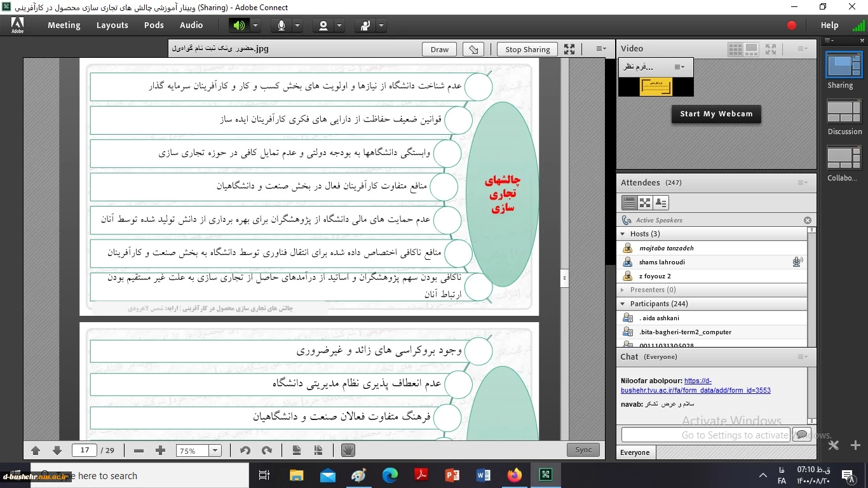Select the Everyone chat tab
Viewport: 868px width, 488px height.
pyautogui.click(x=635, y=452)
